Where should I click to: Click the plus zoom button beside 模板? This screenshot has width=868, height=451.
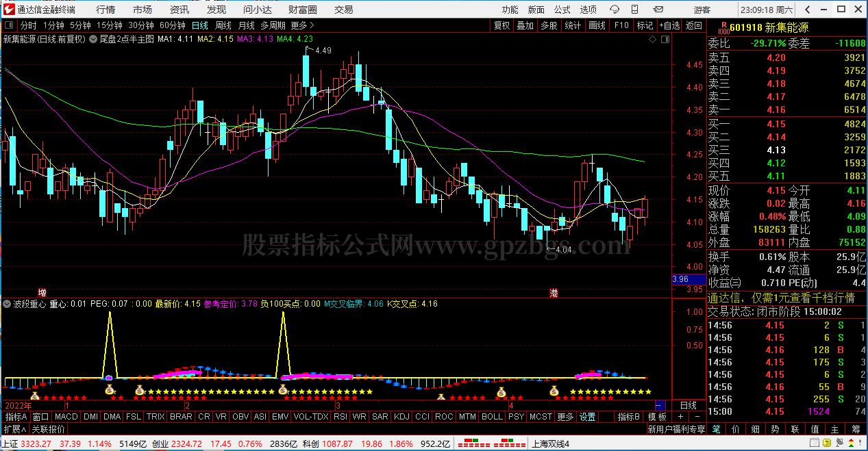click(x=680, y=417)
